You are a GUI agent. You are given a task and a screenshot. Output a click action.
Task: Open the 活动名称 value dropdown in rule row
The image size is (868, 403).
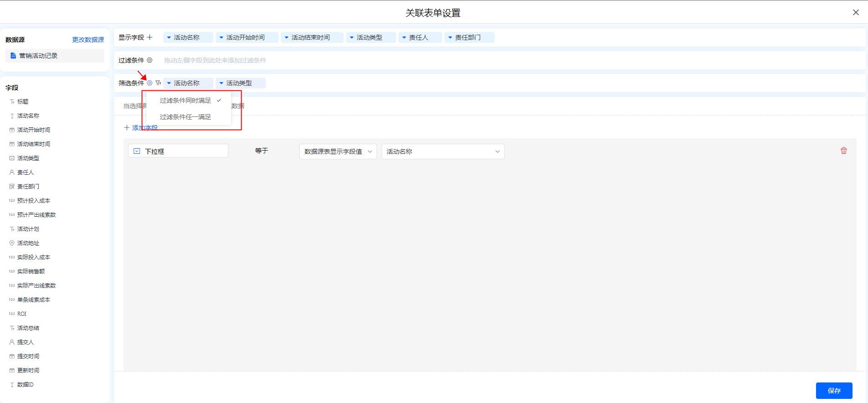pyautogui.click(x=443, y=152)
